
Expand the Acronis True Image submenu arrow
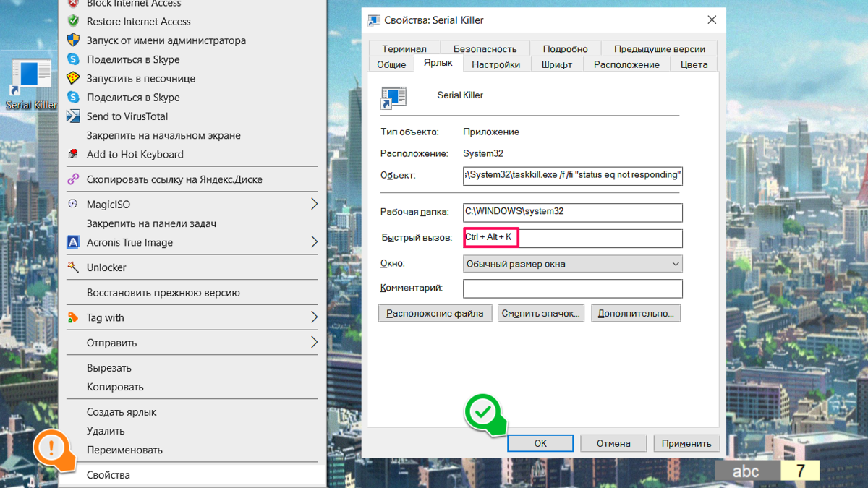314,242
